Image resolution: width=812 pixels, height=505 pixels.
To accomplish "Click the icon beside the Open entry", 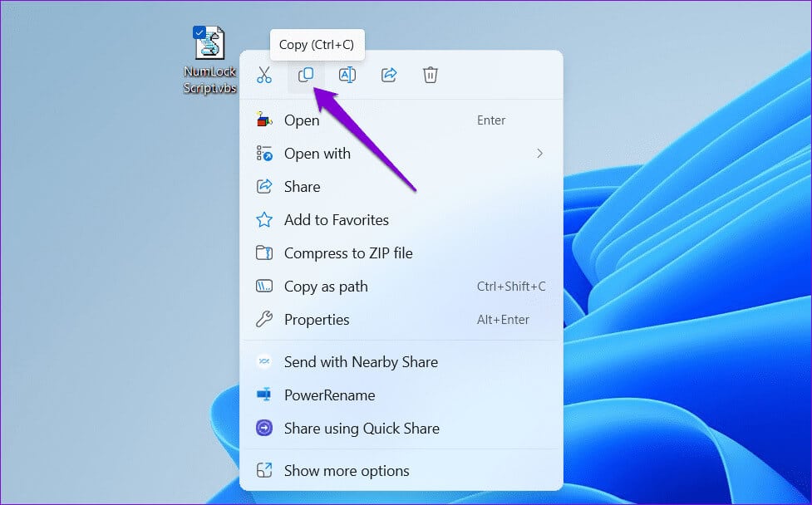I will pyautogui.click(x=264, y=120).
